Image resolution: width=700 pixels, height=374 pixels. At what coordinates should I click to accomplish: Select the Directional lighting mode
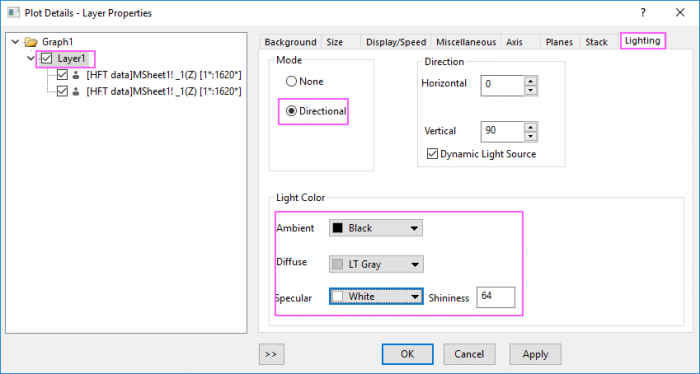[292, 111]
